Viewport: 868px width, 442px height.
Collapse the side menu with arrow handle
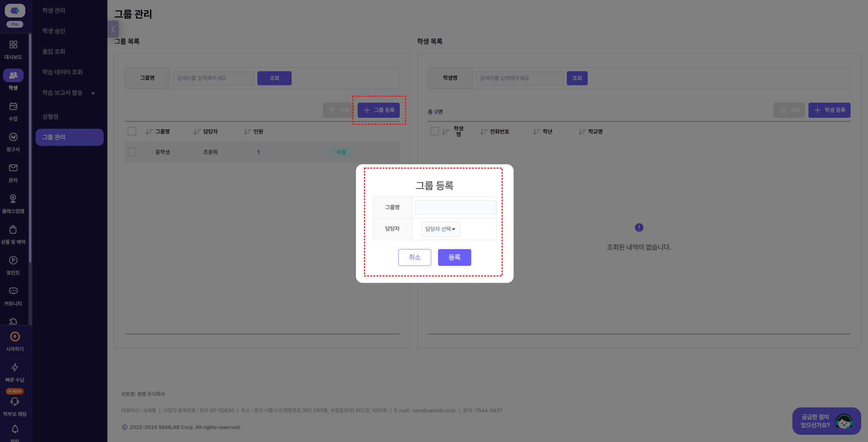pos(113,29)
